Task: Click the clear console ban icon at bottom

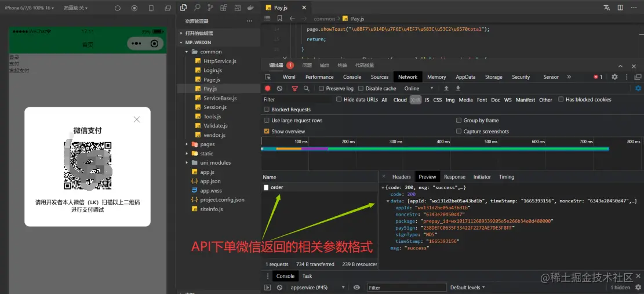Action: [x=280, y=288]
